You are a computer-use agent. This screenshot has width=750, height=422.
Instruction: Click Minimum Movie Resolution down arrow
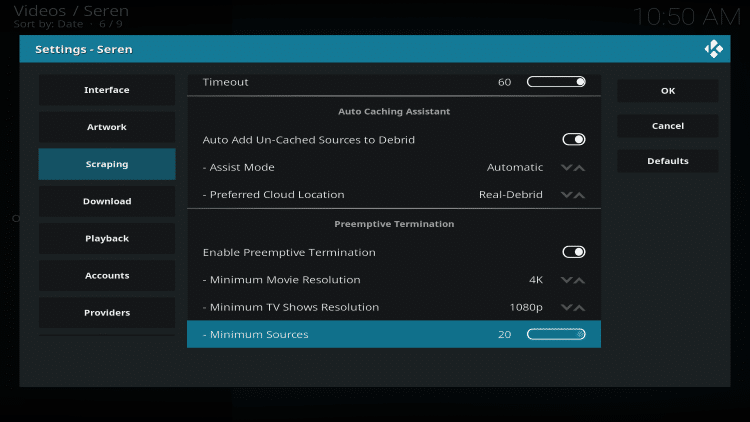point(566,280)
